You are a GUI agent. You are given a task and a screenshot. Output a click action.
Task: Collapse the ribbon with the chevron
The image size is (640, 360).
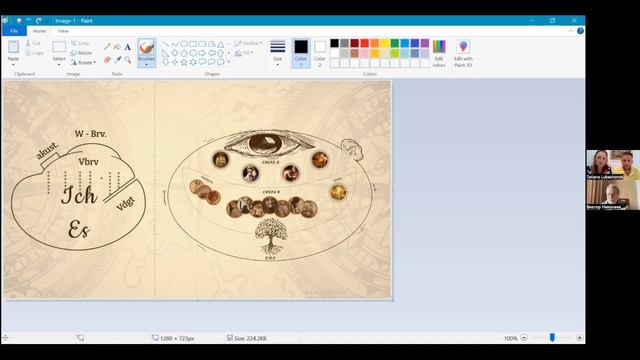[570, 31]
